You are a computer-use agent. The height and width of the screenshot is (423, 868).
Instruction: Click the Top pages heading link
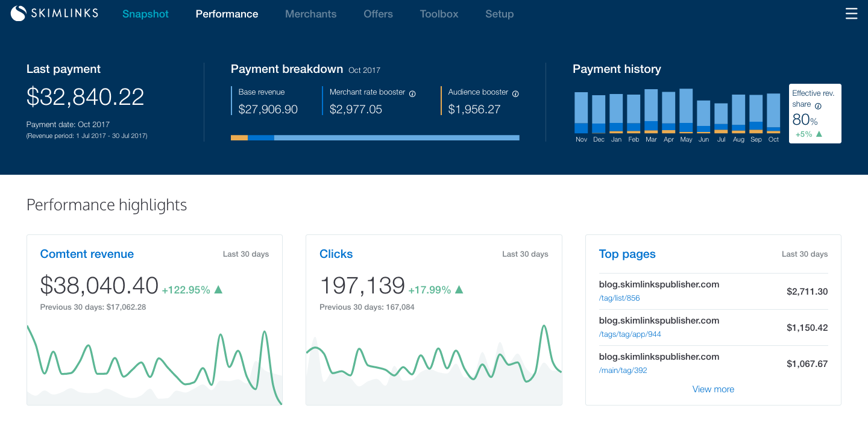pyautogui.click(x=627, y=254)
